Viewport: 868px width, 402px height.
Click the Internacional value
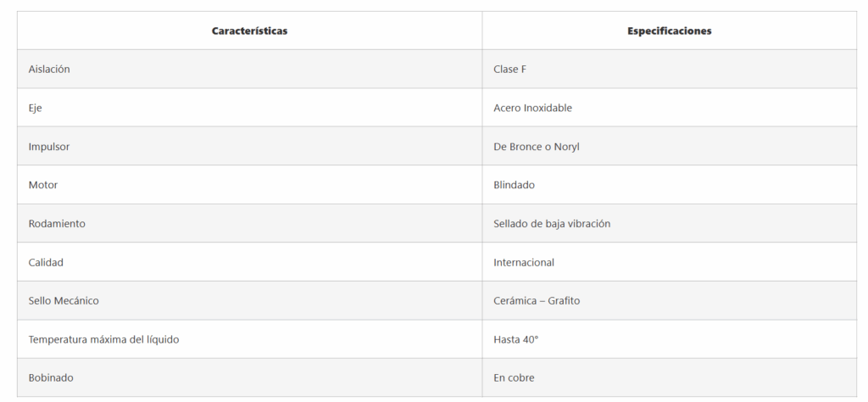coord(524,262)
